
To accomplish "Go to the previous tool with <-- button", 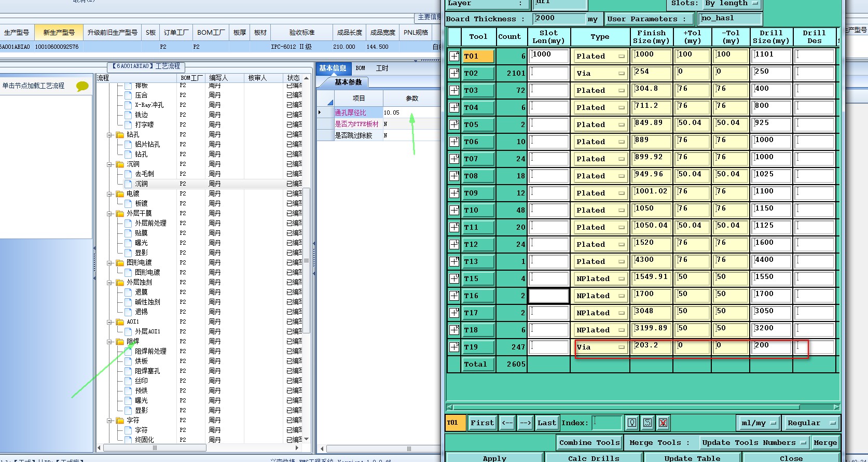I will coord(507,423).
